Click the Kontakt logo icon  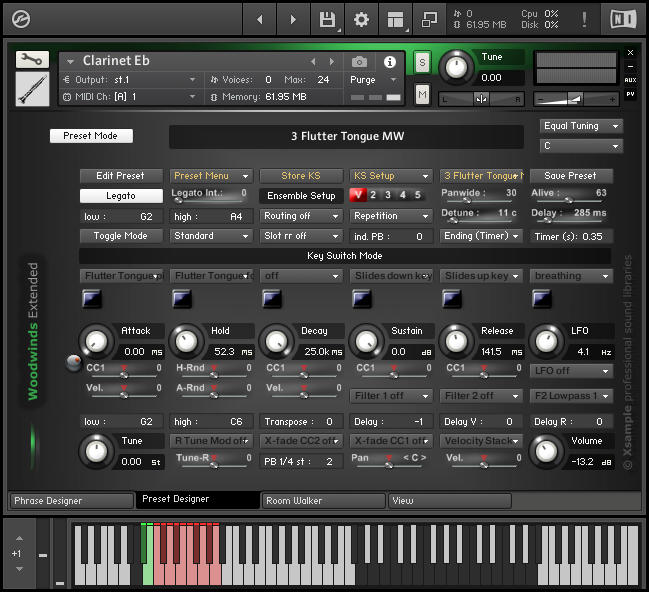tap(21, 19)
